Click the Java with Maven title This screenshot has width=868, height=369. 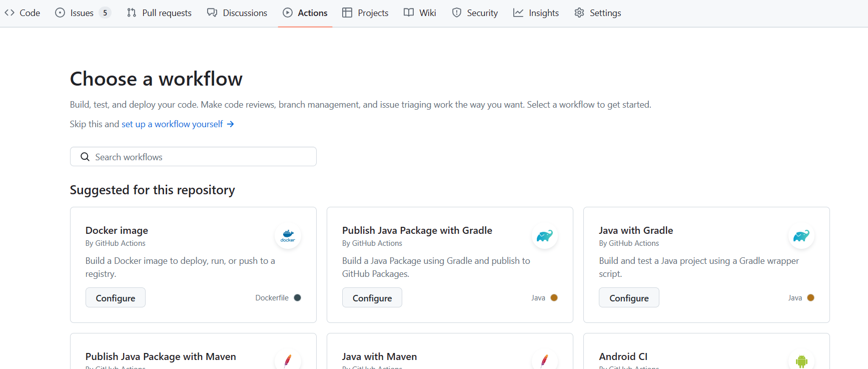click(x=379, y=356)
